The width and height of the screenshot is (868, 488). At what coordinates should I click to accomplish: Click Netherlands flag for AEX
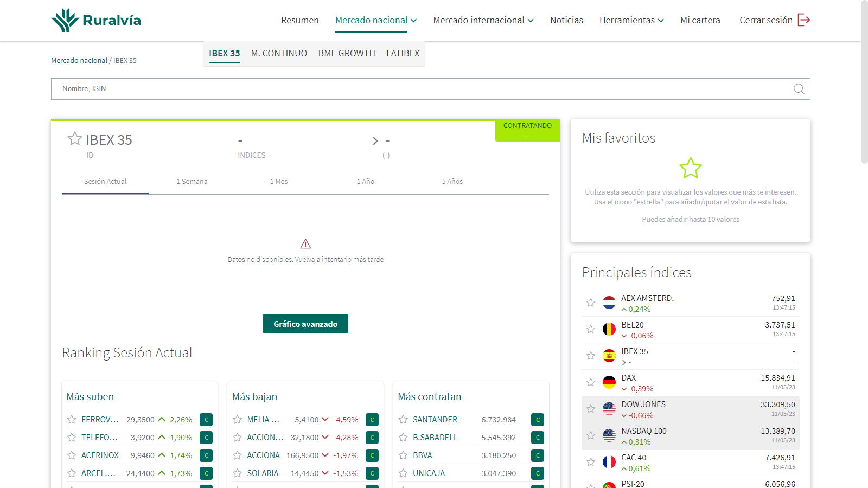click(609, 303)
